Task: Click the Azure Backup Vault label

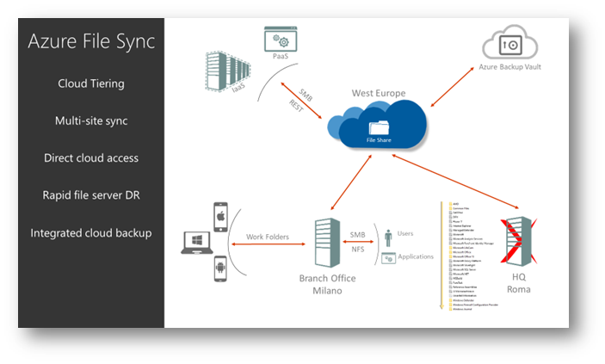Action: [509, 67]
